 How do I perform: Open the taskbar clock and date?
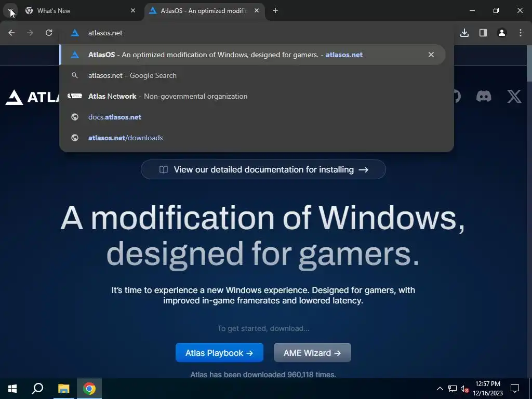(x=488, y=389)
